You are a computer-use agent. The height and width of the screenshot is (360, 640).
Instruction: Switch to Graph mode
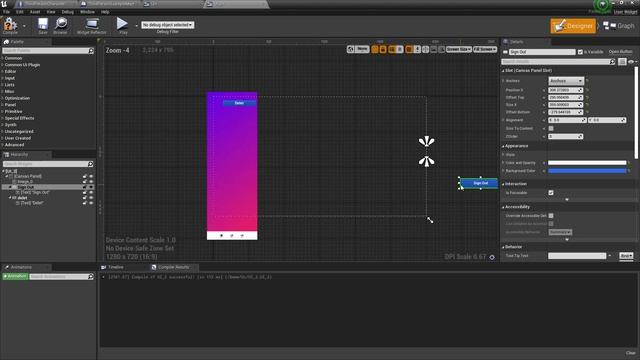(619, 26)
